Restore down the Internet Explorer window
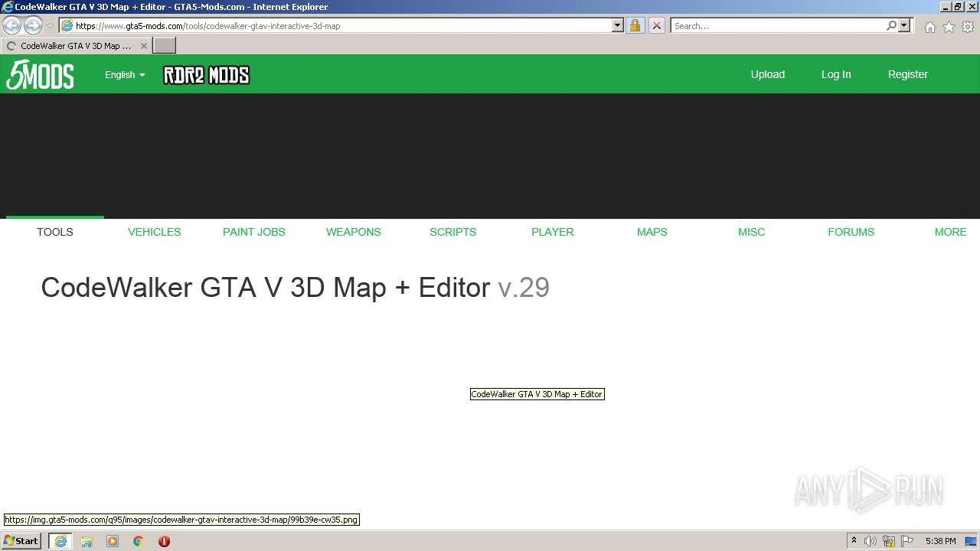 coord(958,6)
